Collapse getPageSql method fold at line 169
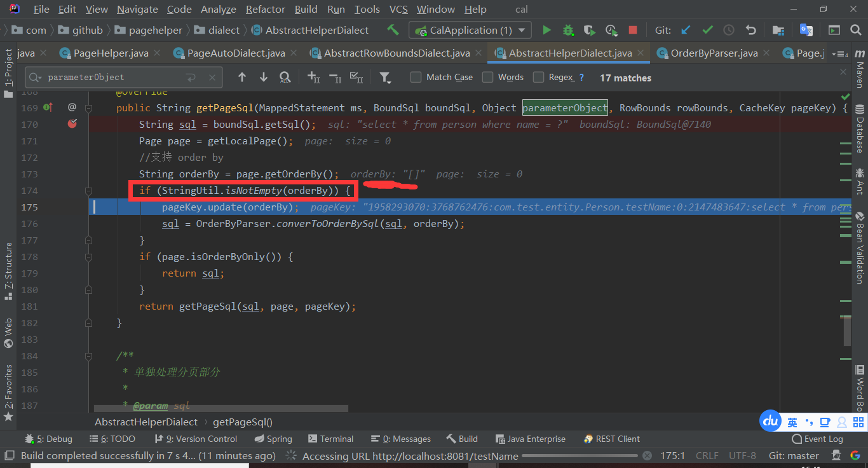This screenshot has height=468, width=868. click(89, 108)
